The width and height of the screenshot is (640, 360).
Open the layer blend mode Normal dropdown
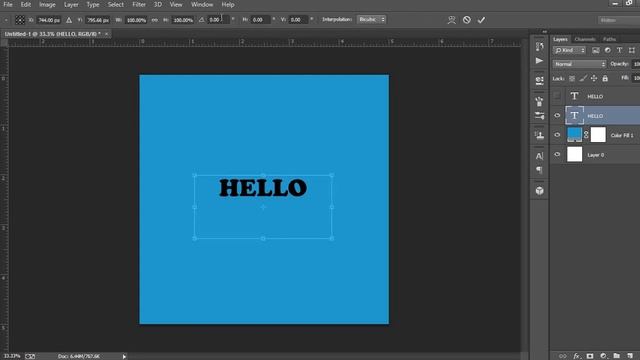click(x=580, y=64)
